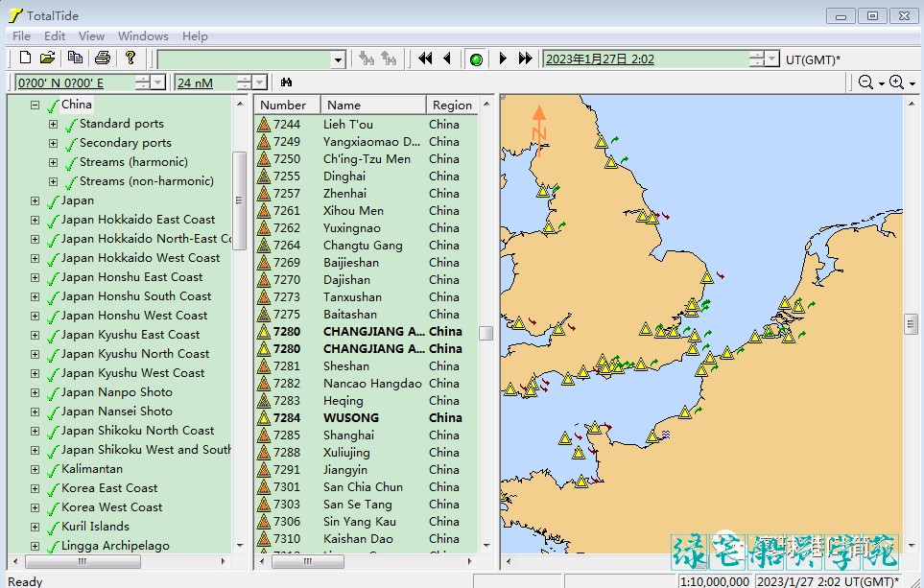The image size is (924, 588).
Task: Toggle checkmark for Kuril Islands
Action: [53, 528]
